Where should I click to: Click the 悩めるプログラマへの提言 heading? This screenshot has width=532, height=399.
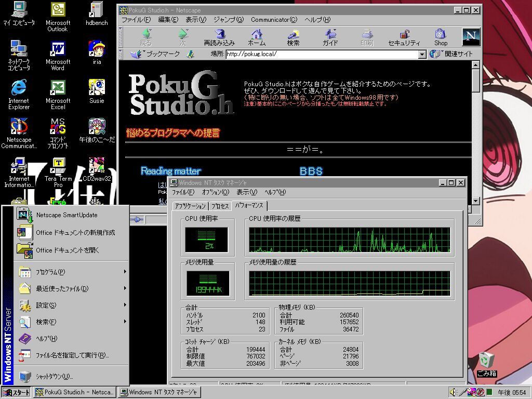pos(173,132)
